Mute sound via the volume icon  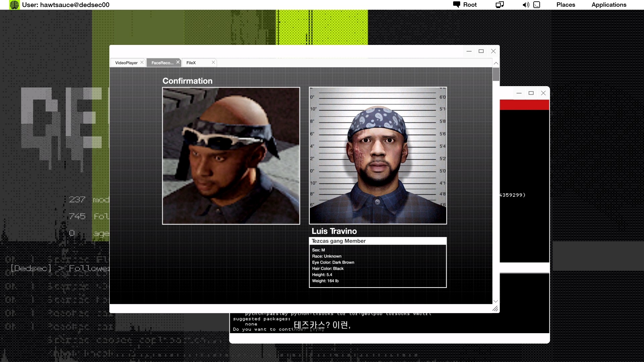tap(526, 5)
